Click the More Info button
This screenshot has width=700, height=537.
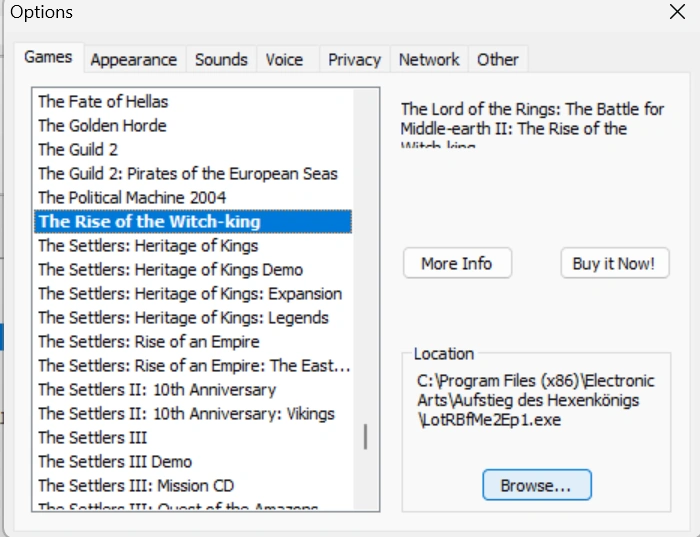(457, 264)
